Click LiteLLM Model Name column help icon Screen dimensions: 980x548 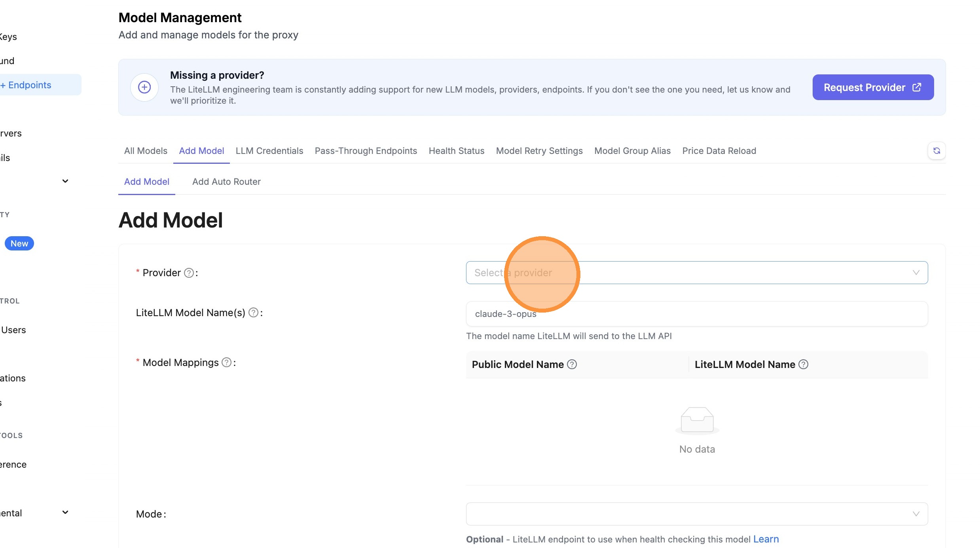pyautogui.click(x=803, y=364)
